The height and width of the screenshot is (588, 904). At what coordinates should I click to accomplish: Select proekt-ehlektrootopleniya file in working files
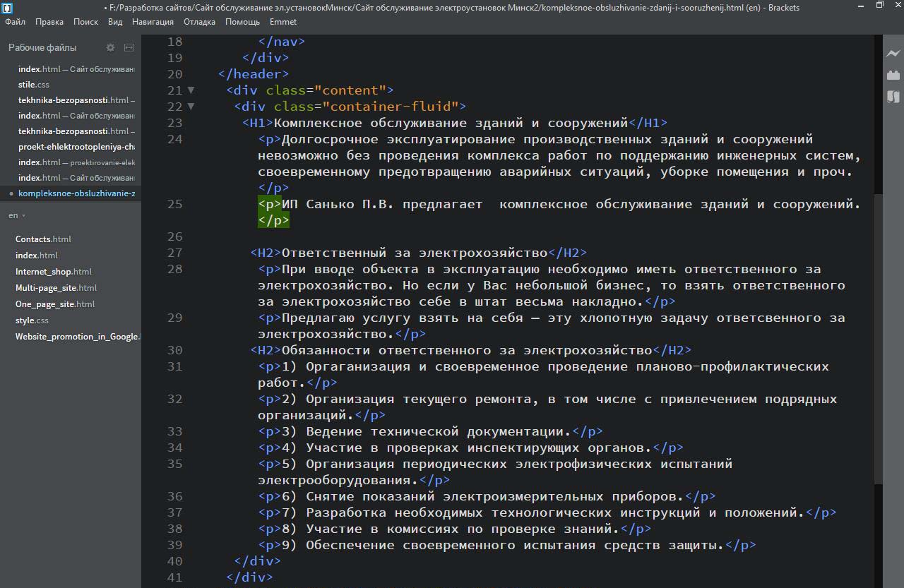(x=76, y=147)
